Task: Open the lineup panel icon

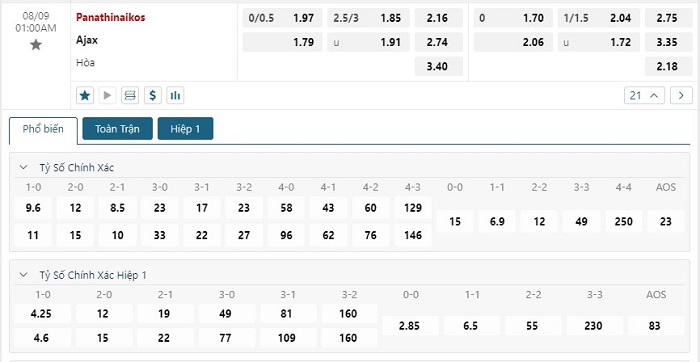Action: pyautogui.click(x=130, y=95)
